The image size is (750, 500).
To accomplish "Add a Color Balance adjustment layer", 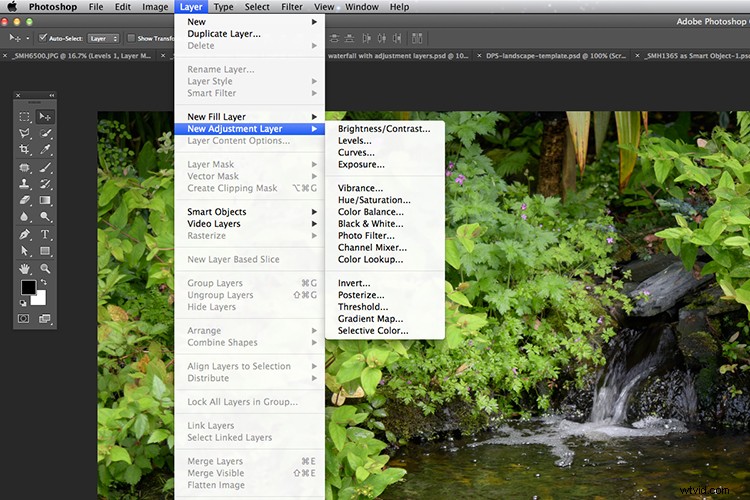I will 385,211.
